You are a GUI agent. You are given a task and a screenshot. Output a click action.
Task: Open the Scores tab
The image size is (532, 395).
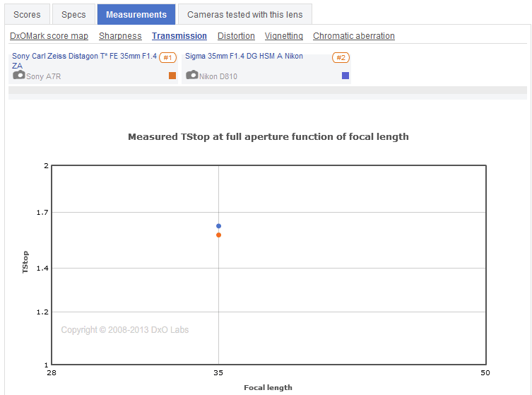pyautogui.click(x=28, y=14)
